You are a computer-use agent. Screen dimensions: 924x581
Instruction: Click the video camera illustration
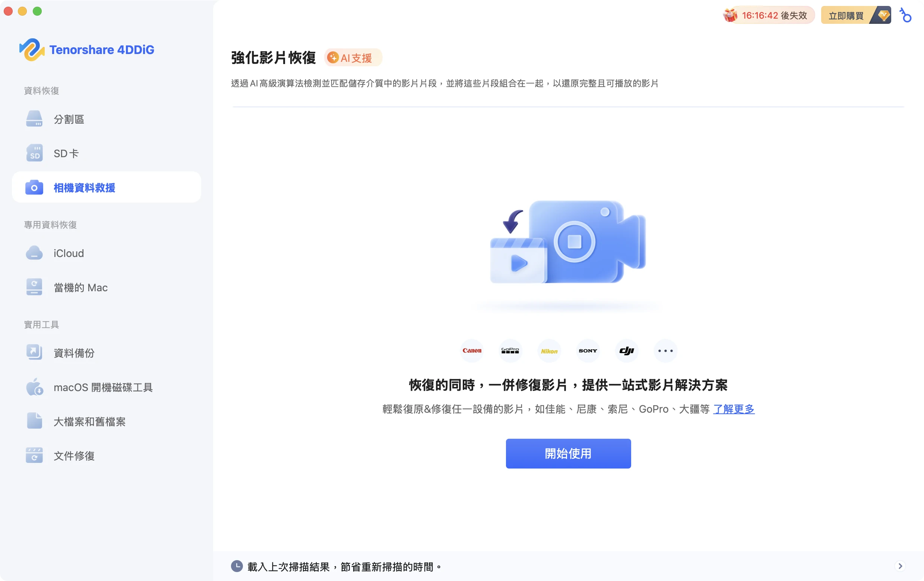click(568, 242)
